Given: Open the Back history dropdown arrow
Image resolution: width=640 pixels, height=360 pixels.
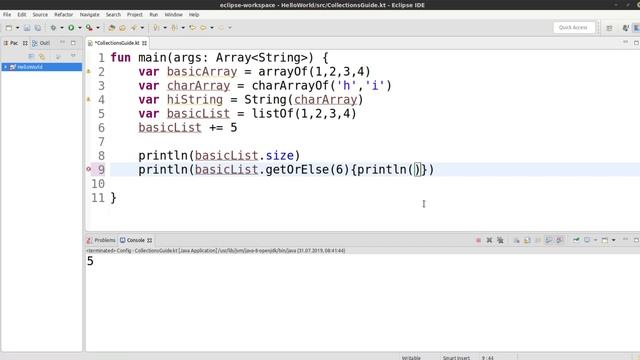Looking at the screenshot, I should coord(212,28).
